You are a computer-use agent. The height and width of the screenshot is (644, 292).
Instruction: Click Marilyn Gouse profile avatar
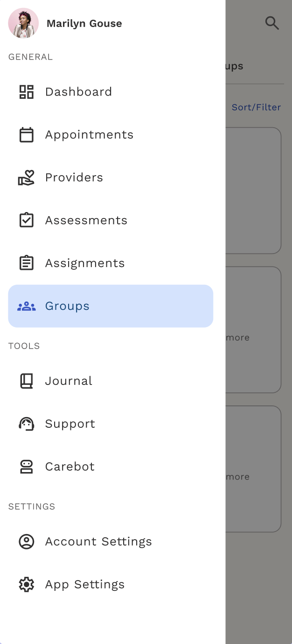(x=23, y=23)
